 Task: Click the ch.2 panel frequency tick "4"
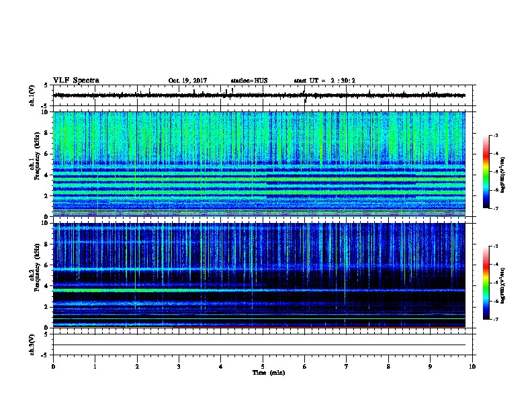(46, 286)
